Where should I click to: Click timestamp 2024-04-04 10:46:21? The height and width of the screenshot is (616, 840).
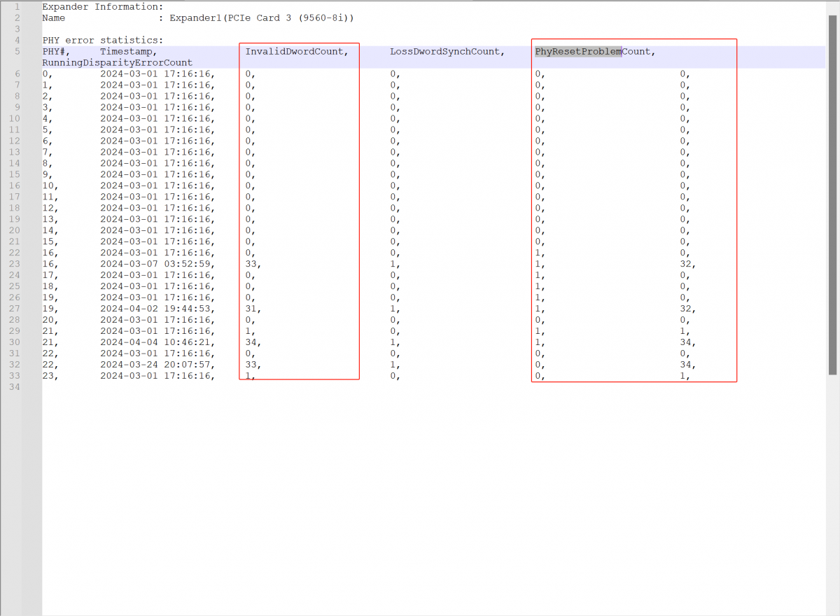[x=157, y=342]
